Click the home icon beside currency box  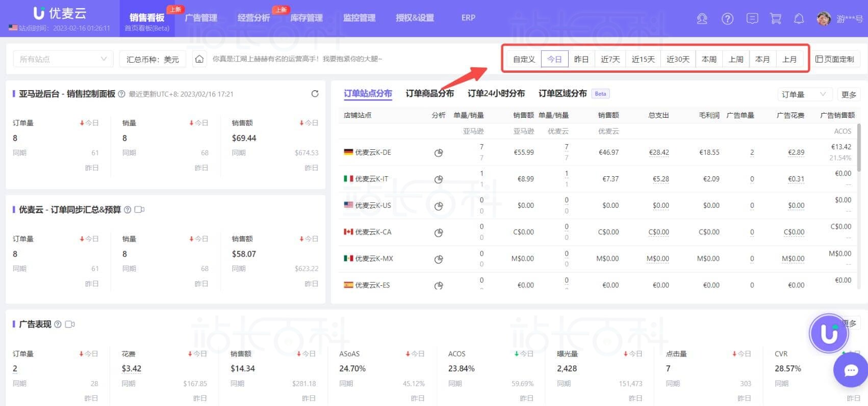[199, 59]
